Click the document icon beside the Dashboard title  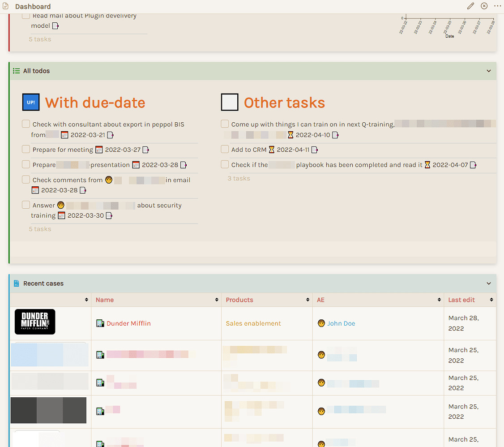tap(5, 6)
